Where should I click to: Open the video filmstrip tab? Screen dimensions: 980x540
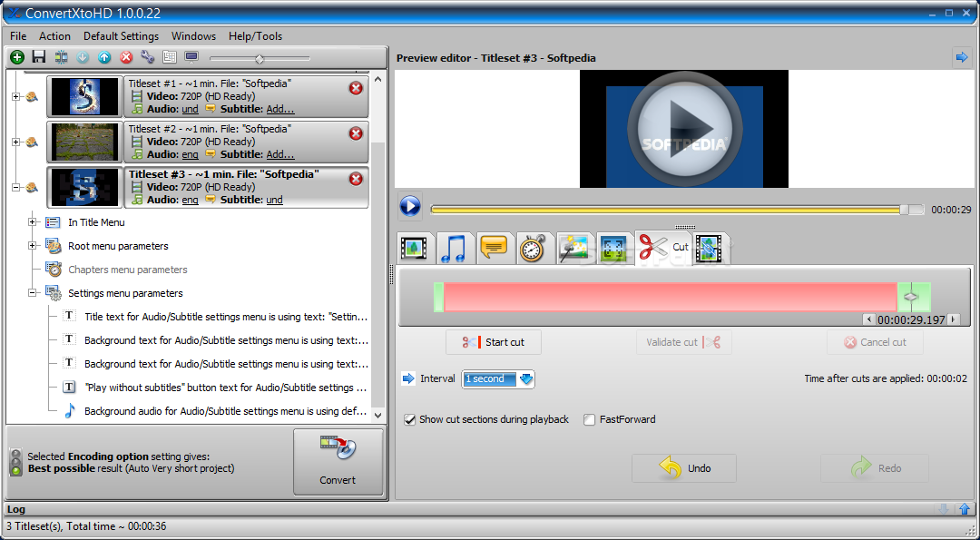[x=415, y=248]
